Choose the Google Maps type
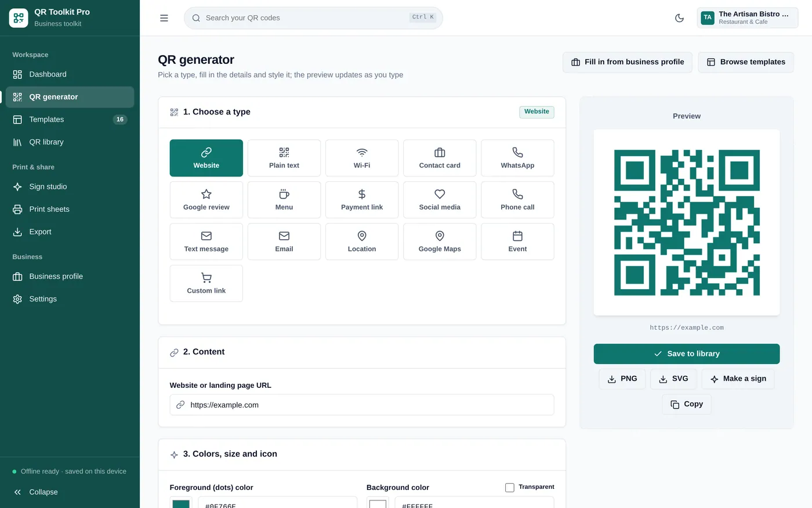Image resolution: width=812 pixels, height=508 pixels. click(440, 242)
